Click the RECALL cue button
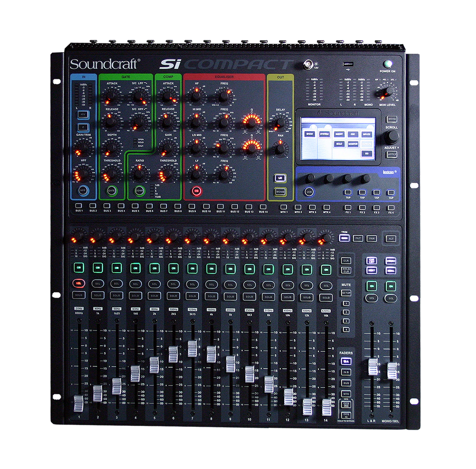Viewport: 476px width, 469px height. [391, 270]
